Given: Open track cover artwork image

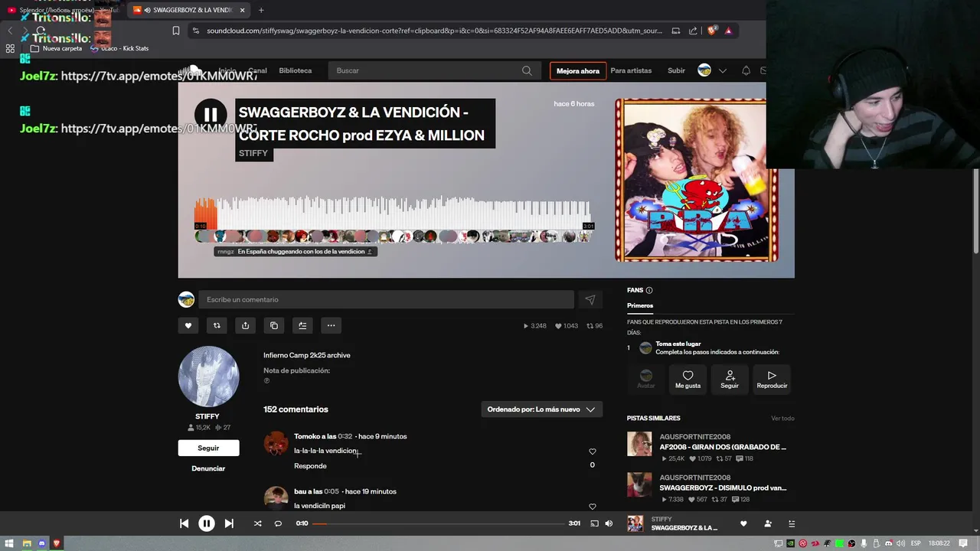Looking at the screenshot, I should click(697, 180).
